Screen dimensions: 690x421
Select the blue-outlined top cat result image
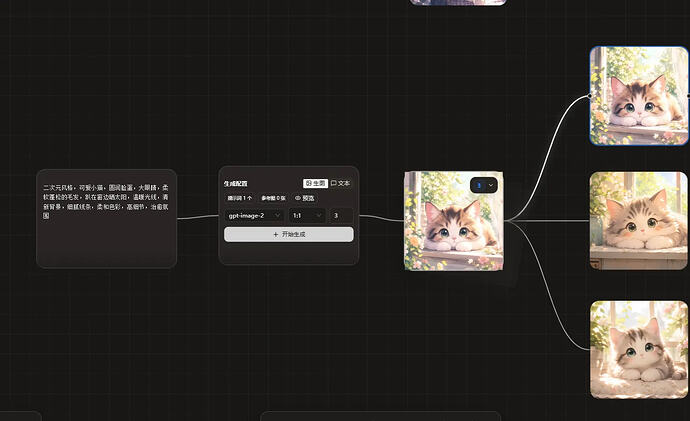pos(639,95)
